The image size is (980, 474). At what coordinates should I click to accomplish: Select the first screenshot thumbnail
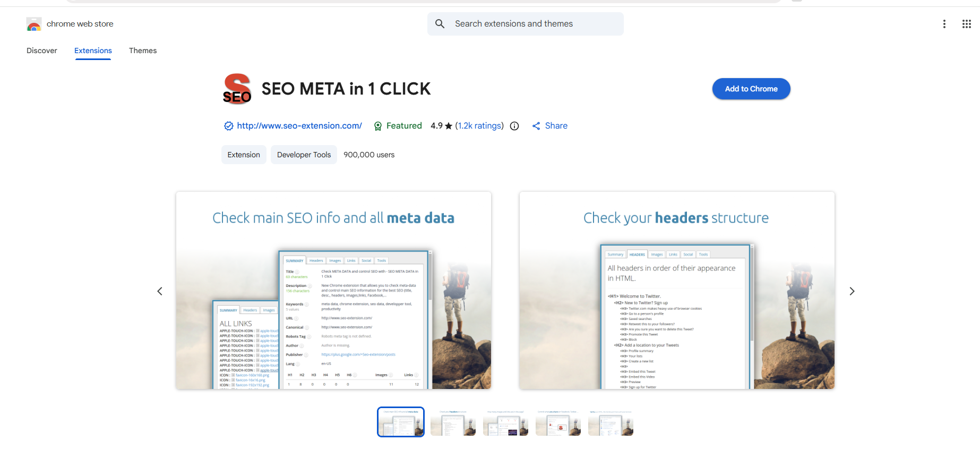click(401, 422)
